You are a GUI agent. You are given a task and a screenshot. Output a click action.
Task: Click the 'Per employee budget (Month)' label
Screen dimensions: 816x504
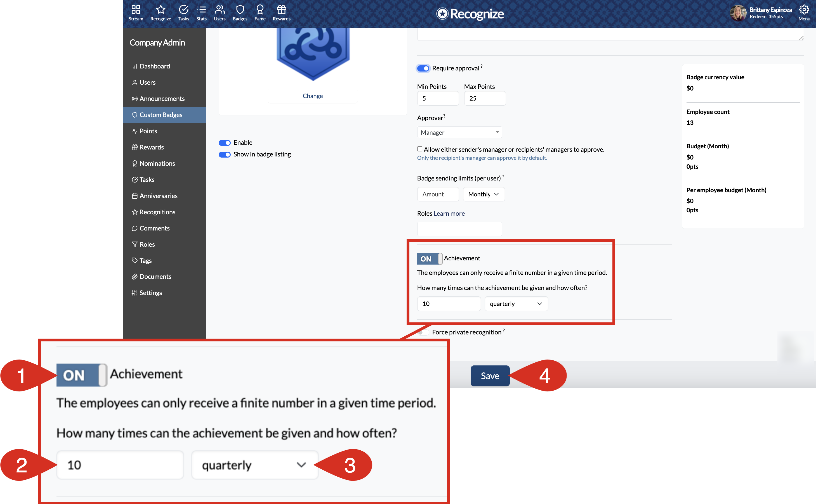[726, 190]
